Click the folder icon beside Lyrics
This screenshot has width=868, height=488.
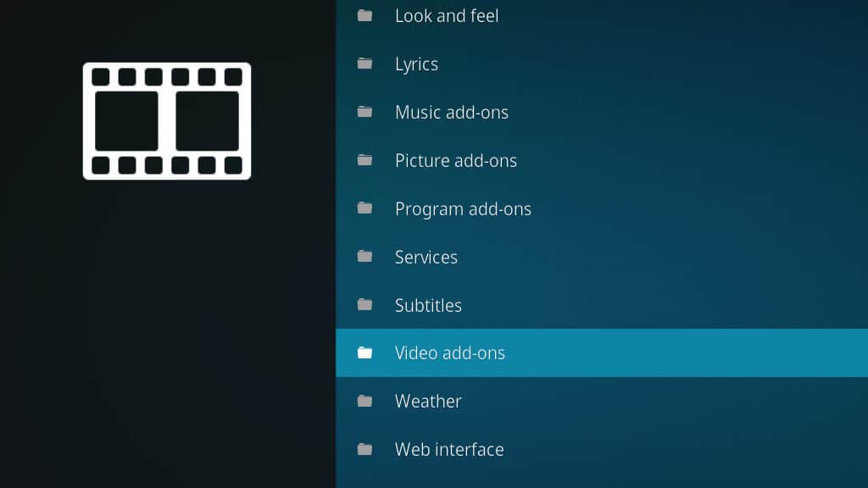point(364,64)
